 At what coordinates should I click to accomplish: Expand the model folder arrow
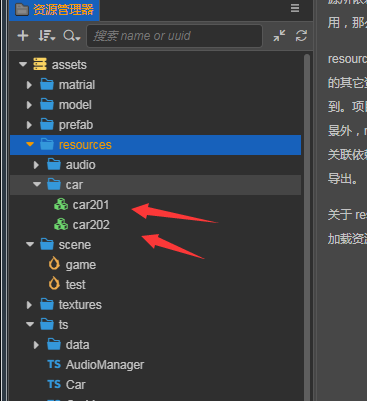coord(29,105)
